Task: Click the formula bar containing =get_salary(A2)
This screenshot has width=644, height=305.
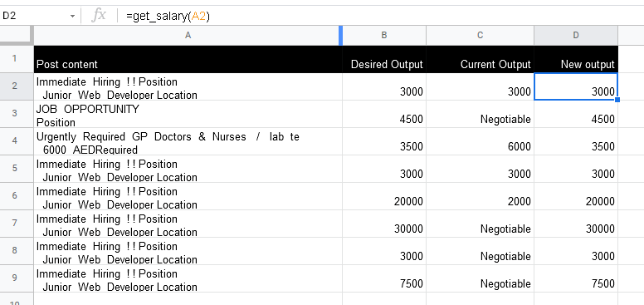Action: click(382, 16)
